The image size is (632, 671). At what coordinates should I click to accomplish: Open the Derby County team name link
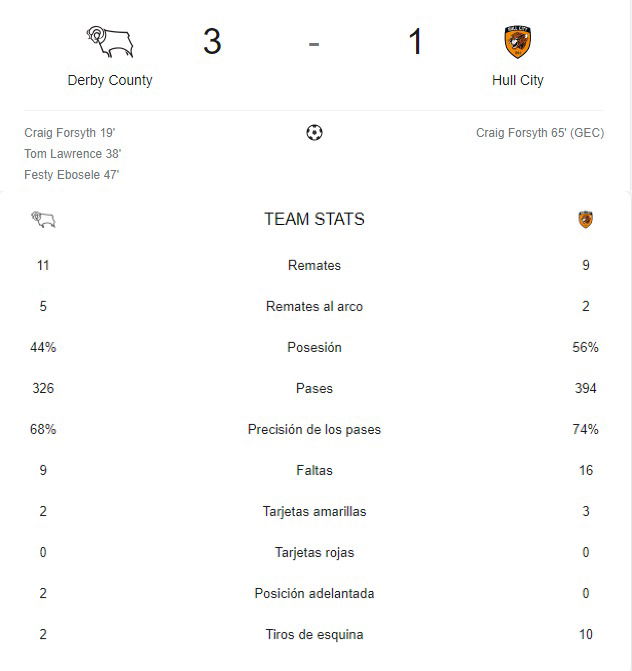pos(110,80)
